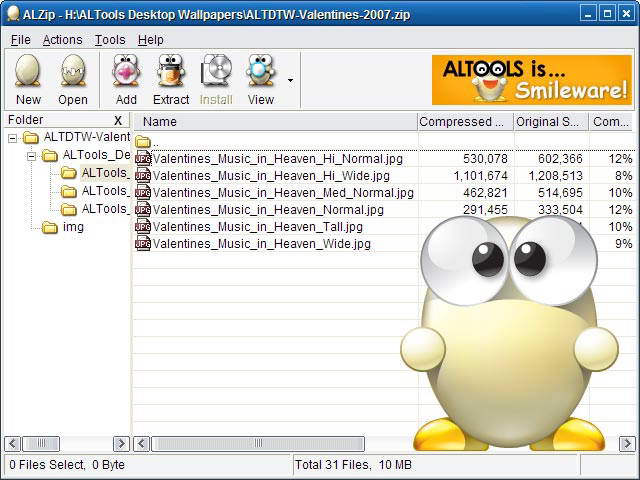Screen dimensions: 640x480
Task: Click original size 602,366
Action: point(560,158)
